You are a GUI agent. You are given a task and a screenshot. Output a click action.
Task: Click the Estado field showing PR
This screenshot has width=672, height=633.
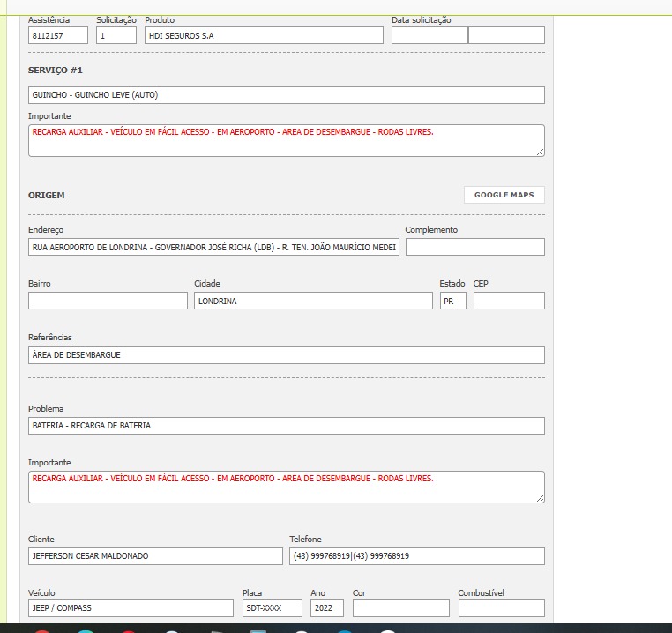[452, 301]
